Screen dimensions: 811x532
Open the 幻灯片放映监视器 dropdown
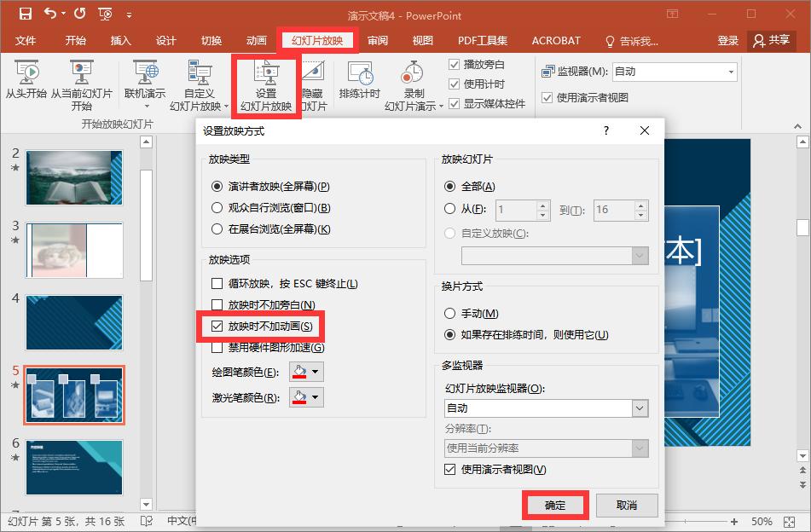[642, 408]
